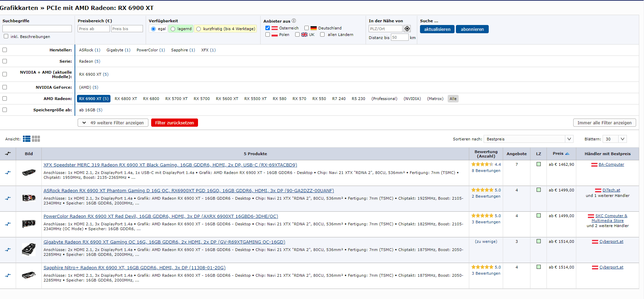Screen dimensions: 644x299
Task: Select 'Alle' AMD Radeon filter
Action: [453, 99]
